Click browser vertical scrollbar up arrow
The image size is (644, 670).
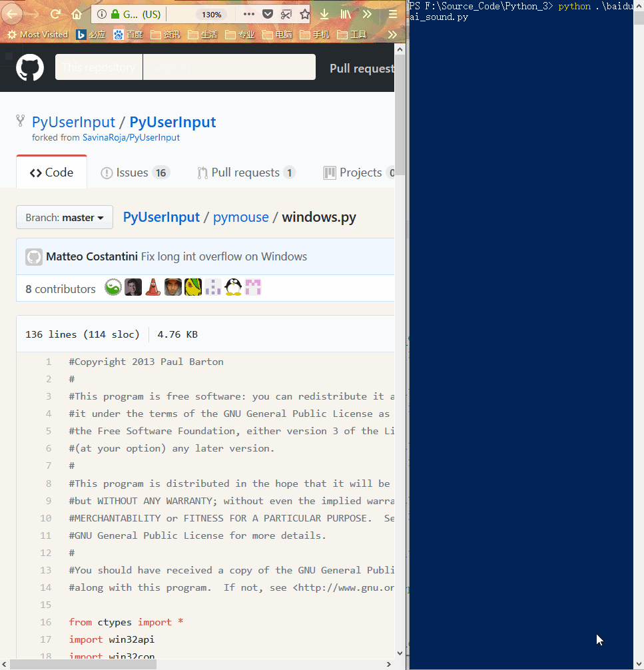400,49
